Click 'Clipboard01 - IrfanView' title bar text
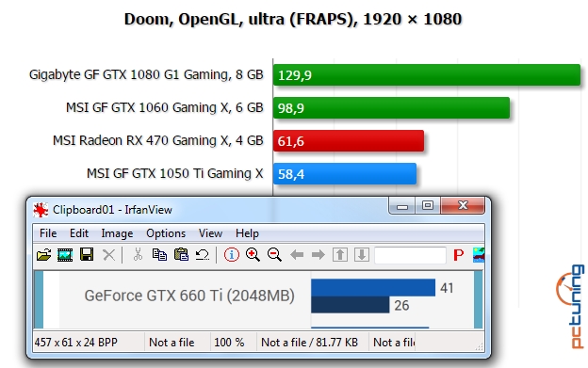The image size is (588, 368). click(112, 210)
